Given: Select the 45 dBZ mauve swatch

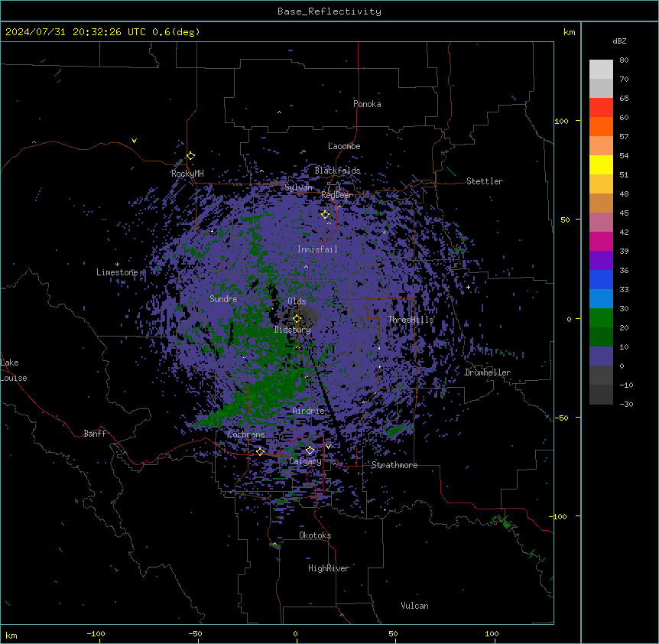Looking at the screenshot, I should click(x=601, y=223).
